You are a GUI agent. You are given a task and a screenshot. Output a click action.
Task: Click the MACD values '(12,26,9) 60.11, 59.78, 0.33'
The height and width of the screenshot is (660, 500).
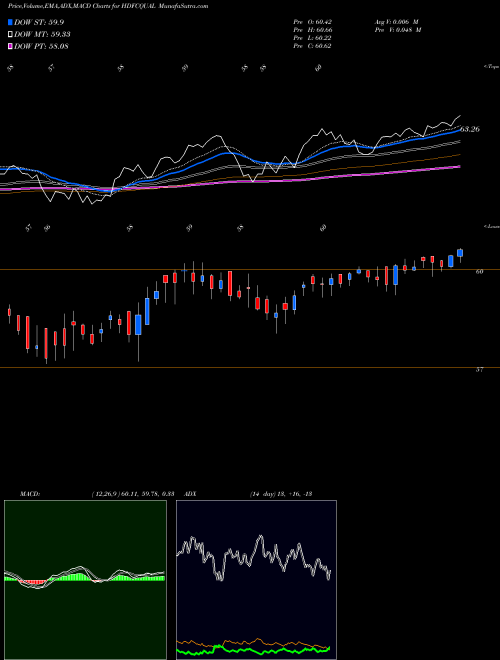click(x=133, y=494)
